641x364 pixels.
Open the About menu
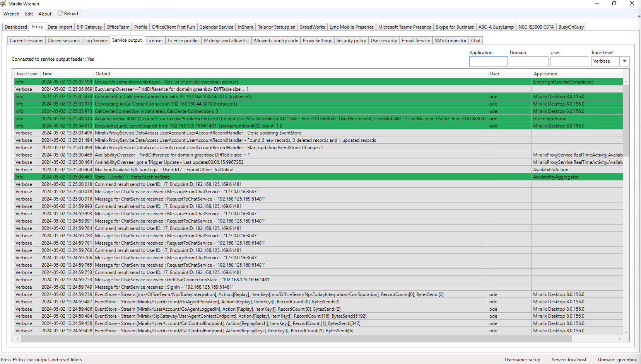(45, 14)
